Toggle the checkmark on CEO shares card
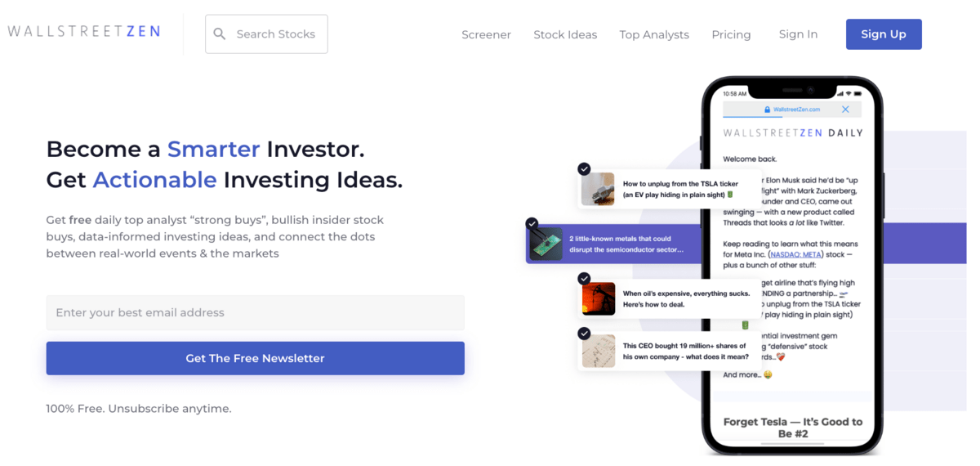 coord(584,334)
